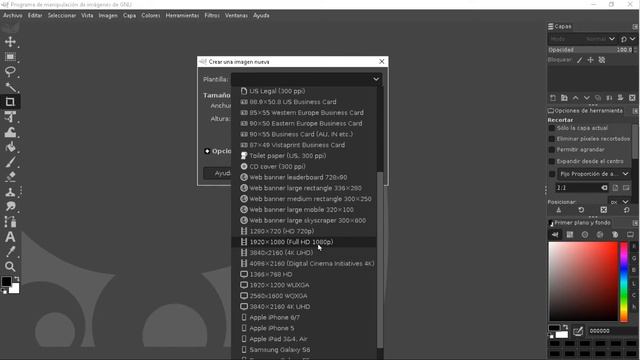640x360 pixels.
Task: Choose 1280×720 (HD 720p) template
Action: [304, 231]
